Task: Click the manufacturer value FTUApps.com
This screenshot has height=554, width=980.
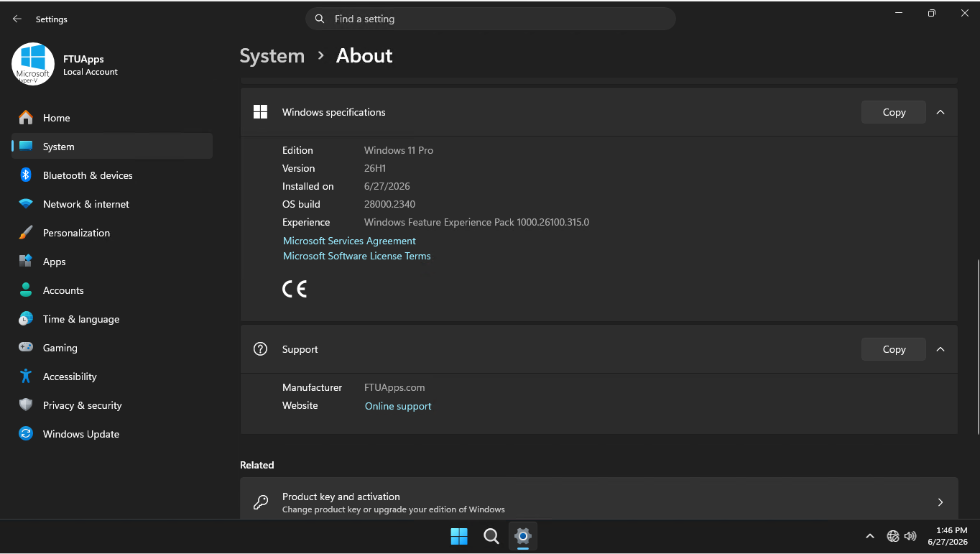Action: 394,387
